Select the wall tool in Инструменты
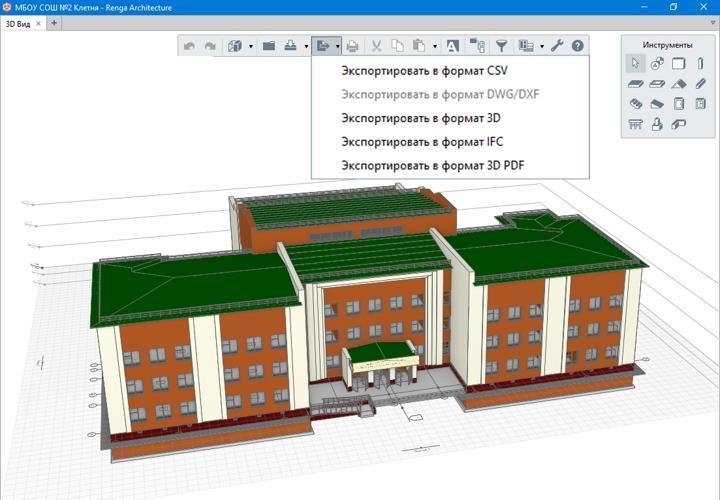Image resolution: width=720 pixels, height=500 pixels. click(679, 63)
